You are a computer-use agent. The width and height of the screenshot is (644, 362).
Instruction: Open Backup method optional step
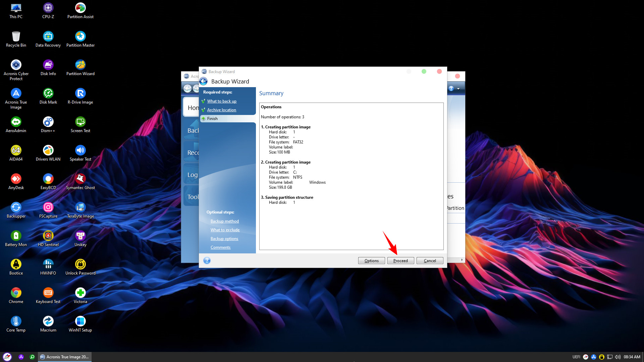pyautogui.click(x=224, y=221)
